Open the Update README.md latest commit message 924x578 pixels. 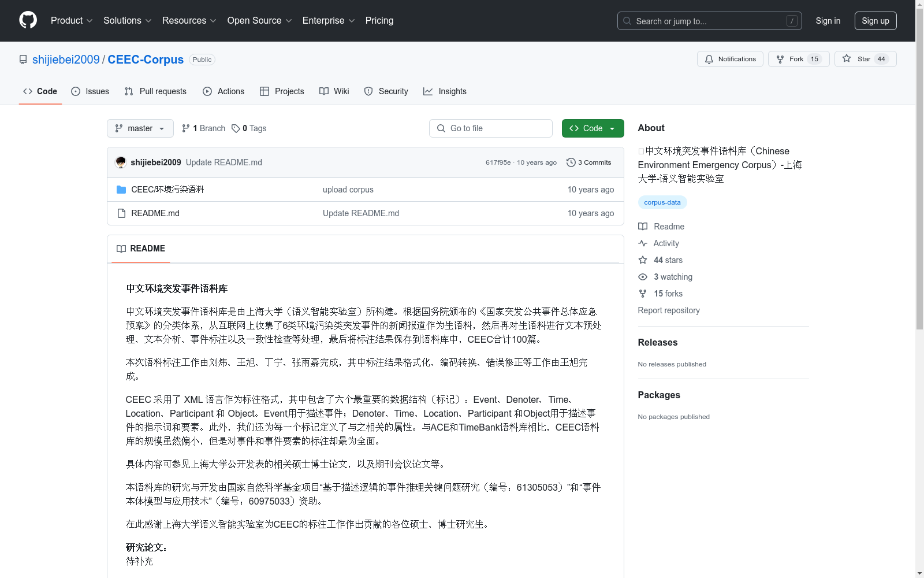click(x=224, y=162)
